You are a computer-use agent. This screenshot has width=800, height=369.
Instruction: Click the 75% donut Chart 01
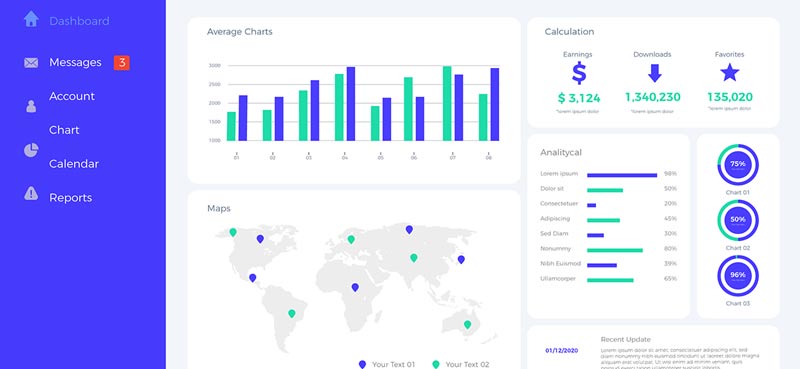[x=738, y=164]
